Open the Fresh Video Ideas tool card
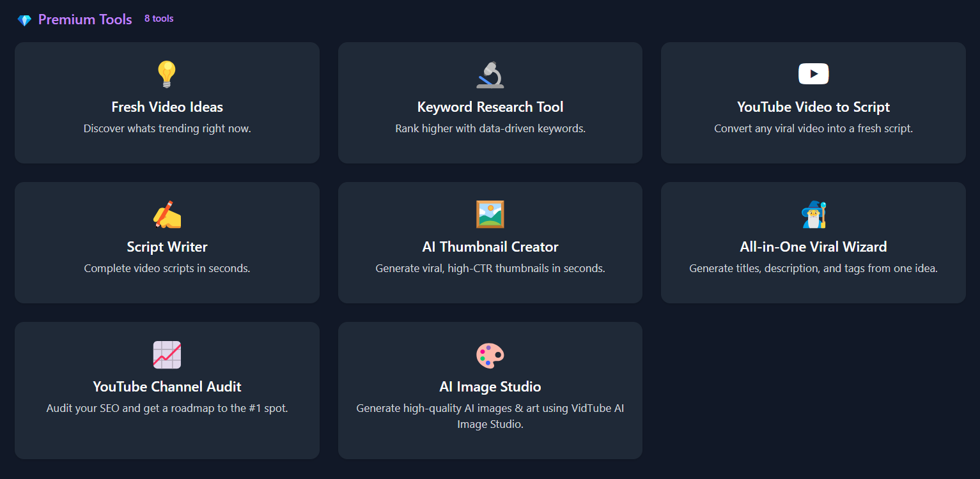 [x=167, y=102]
